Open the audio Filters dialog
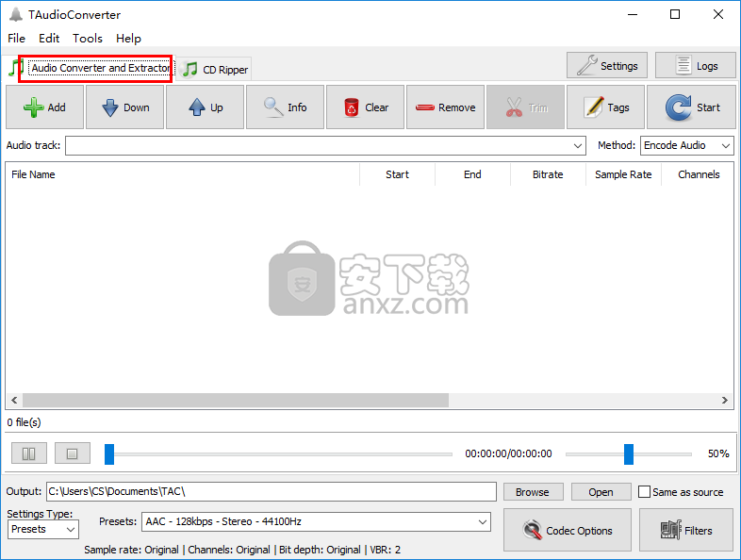 tap(686, 530)
